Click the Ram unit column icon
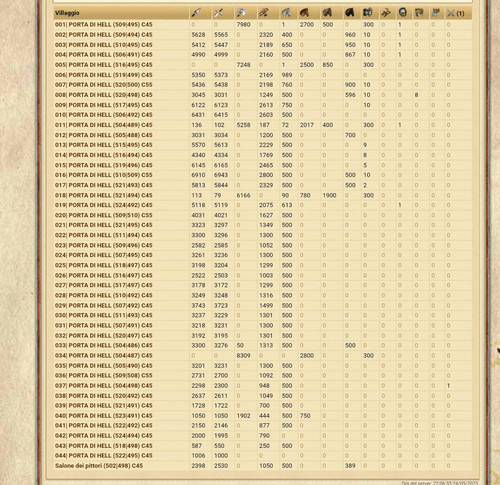The image size is (500, 485). click(368, 13)
